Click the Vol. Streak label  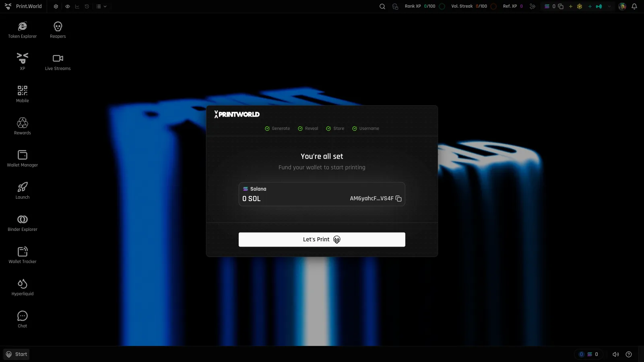(x=462, y=6)
